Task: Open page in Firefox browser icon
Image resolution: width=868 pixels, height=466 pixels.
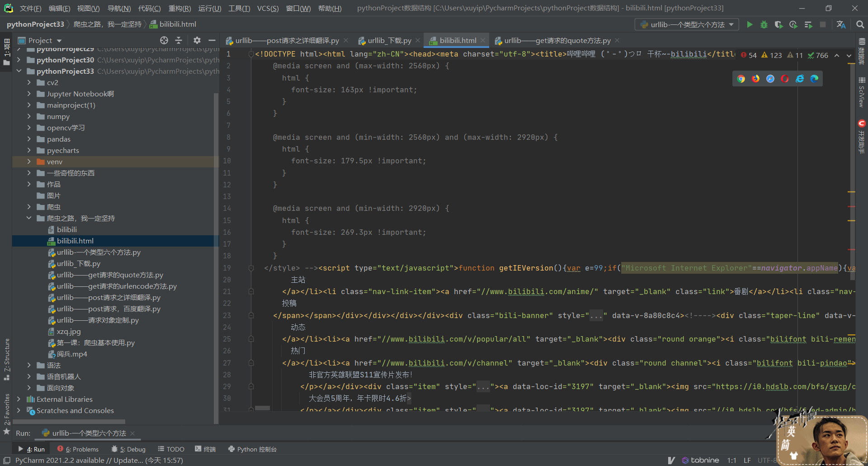Action: point(755,79)
